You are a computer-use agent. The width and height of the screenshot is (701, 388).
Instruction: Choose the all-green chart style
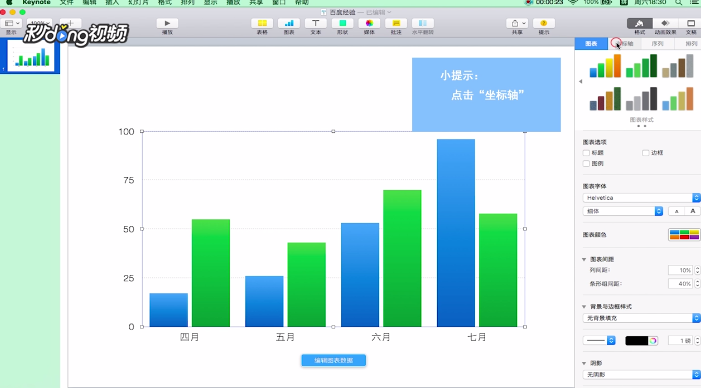(x=642, y=66)
